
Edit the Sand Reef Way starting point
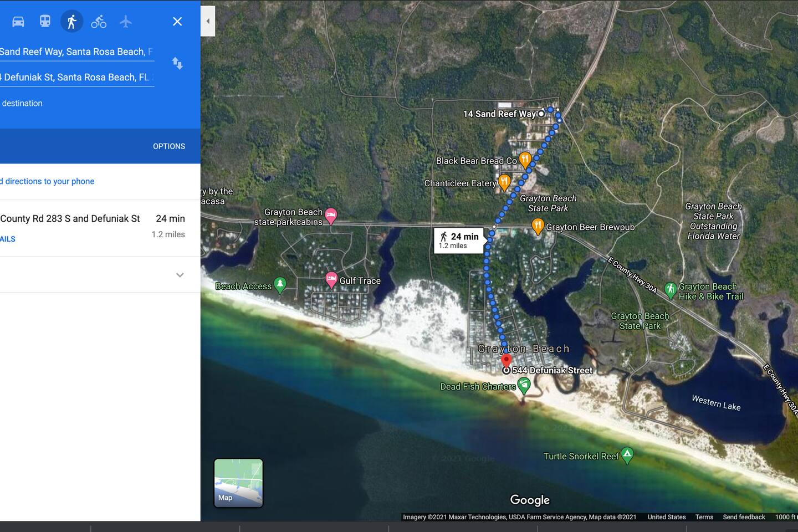coord(75,52)
